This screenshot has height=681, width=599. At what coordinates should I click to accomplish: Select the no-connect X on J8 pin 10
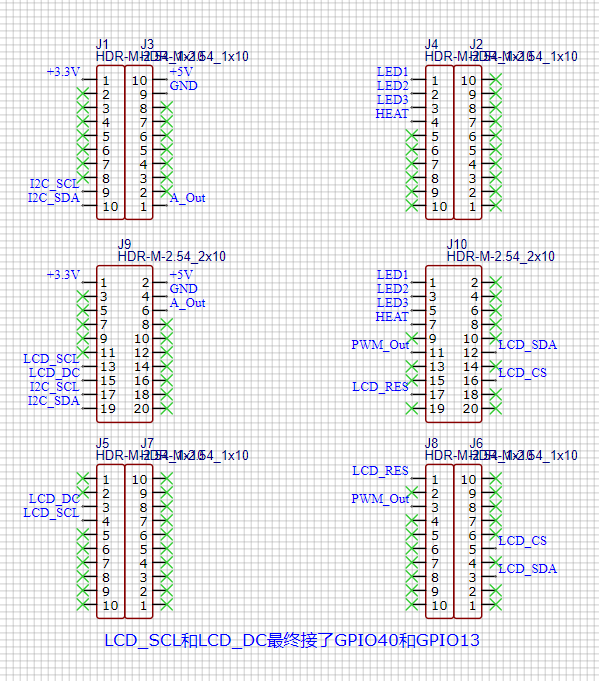pyautogui.click(x=412, y=605)
